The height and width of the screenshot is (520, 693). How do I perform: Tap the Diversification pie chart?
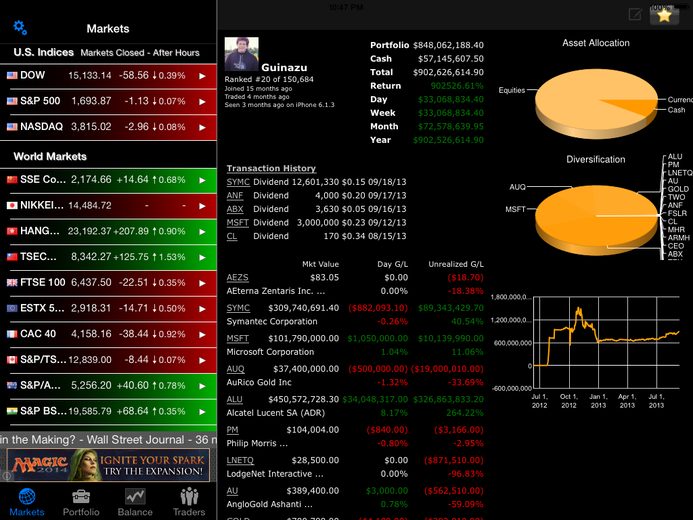596,220
